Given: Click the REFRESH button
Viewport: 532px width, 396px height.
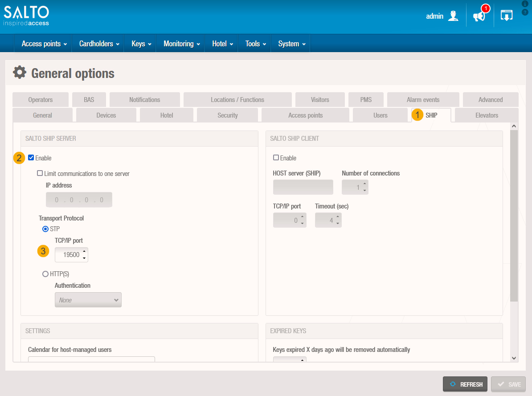Looking at the screenshot, I should point(466,384).
